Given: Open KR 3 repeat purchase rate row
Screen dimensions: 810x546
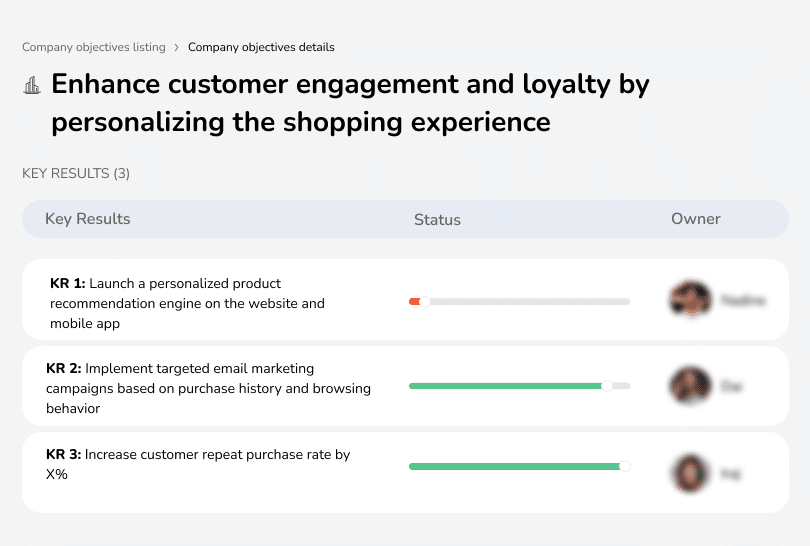Looking at the screenshot, I should point(199,464).
